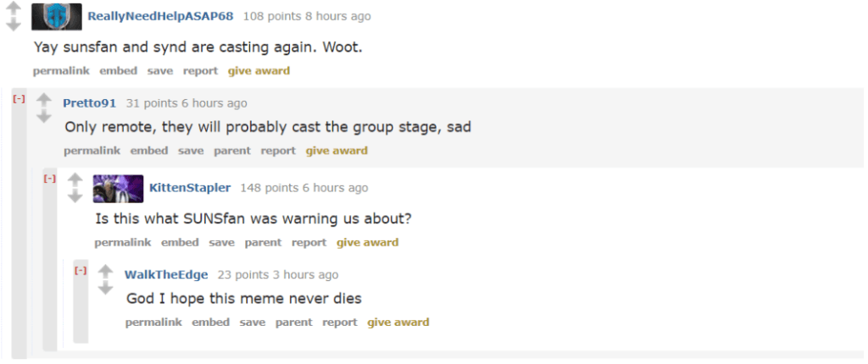The width and height of the screenshot is (868, 364).
Task: Save the top-level sunsfan comment
Action: point(160,71)
